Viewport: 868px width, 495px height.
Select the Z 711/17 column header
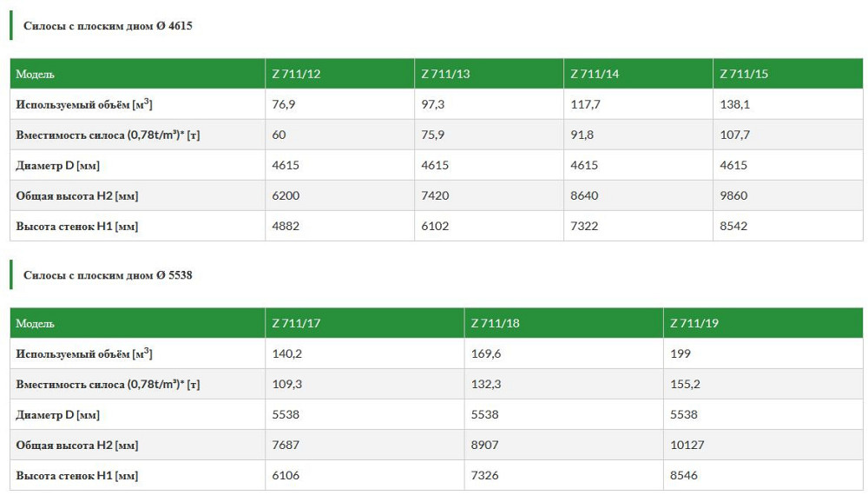(296, 323)
